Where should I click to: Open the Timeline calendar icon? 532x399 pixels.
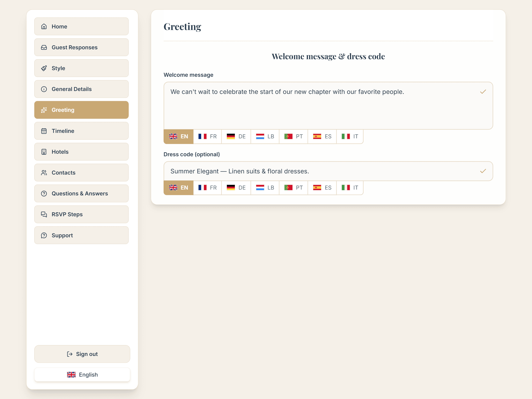44,131
